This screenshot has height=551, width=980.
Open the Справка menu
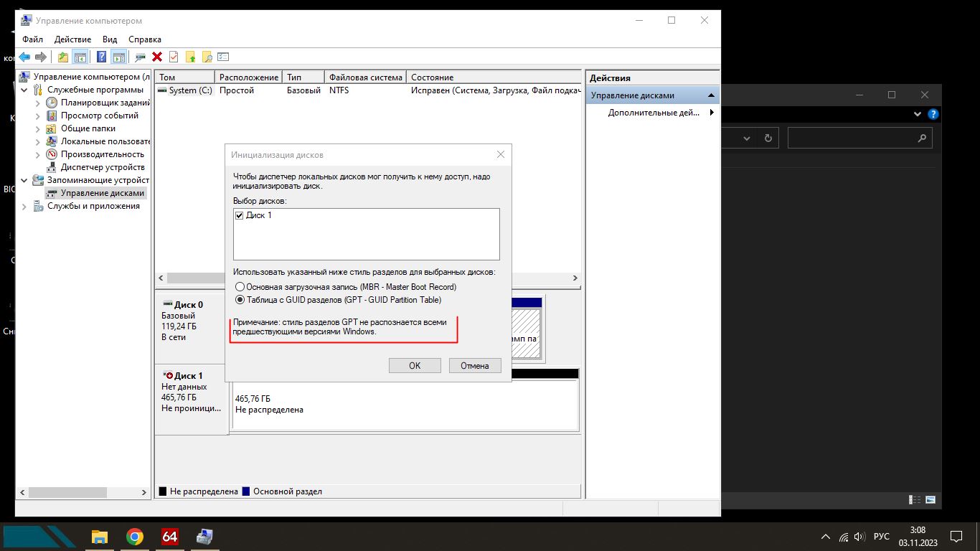[145, 39]
